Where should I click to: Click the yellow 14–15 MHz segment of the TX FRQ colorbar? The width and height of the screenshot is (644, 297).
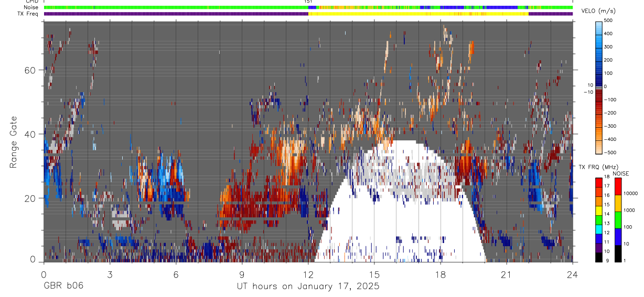[x=599, y=210]
